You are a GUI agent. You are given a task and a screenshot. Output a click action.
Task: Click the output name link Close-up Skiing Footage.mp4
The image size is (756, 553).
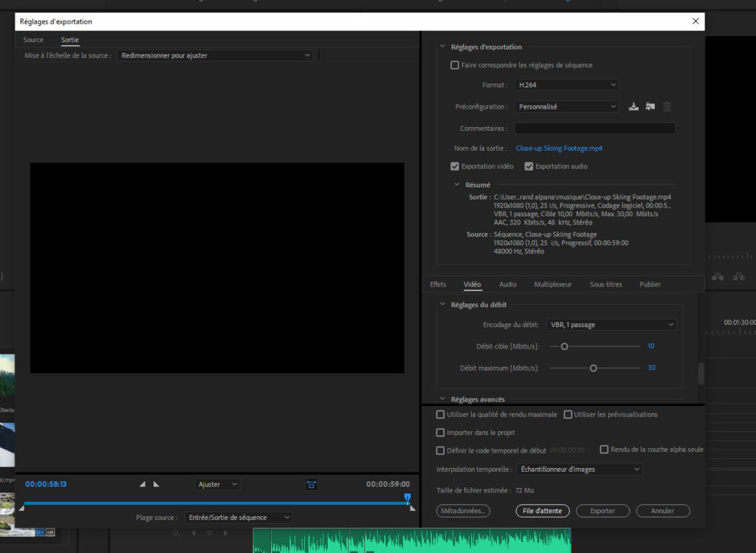click(x=559, y=148)
